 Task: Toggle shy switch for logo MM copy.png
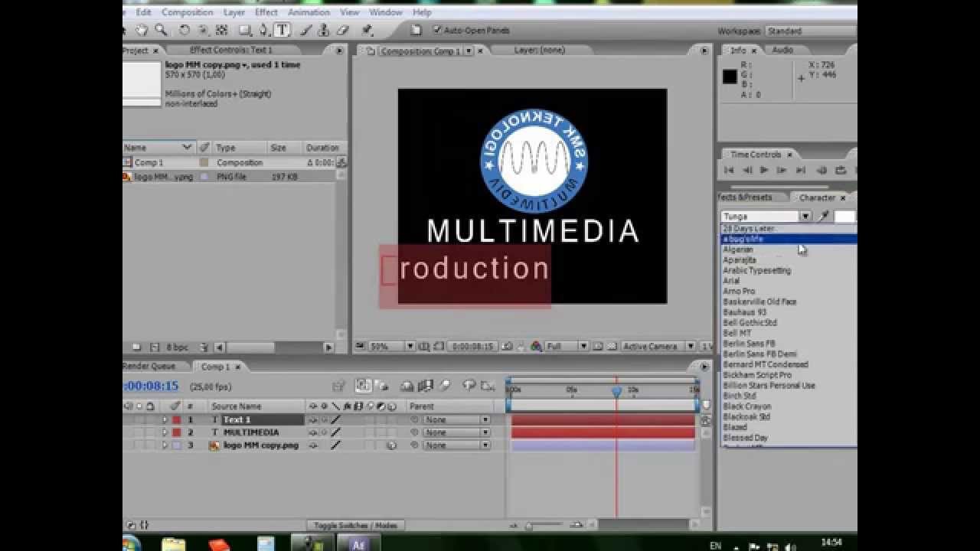click(x=312, y=445)
